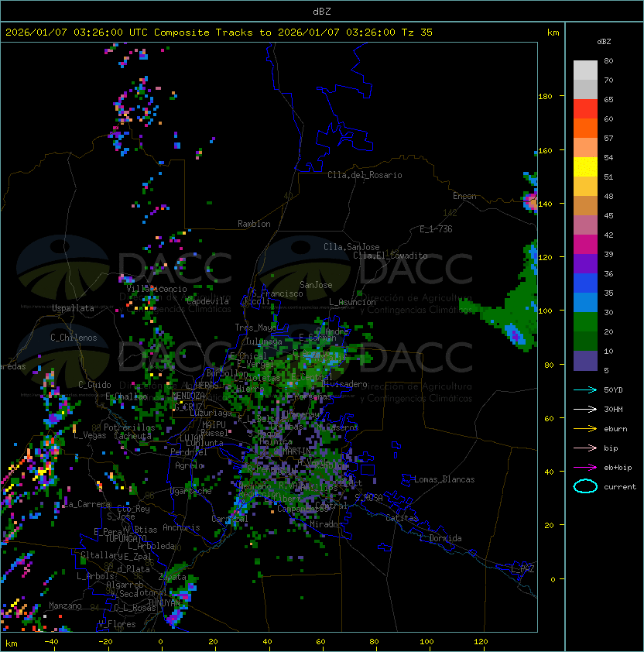Click the '100' tick on bottom axis
Screen dimensions: 644x652
click(426, 642)
